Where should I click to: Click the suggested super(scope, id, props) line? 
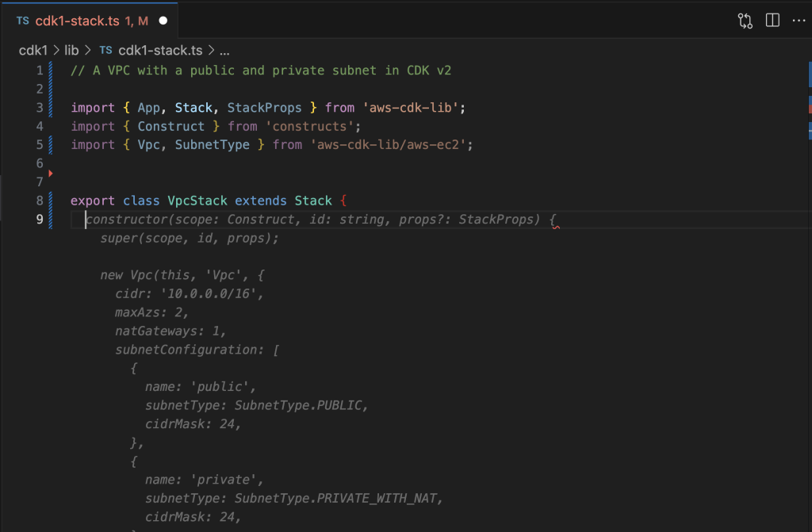pos(190,239)
